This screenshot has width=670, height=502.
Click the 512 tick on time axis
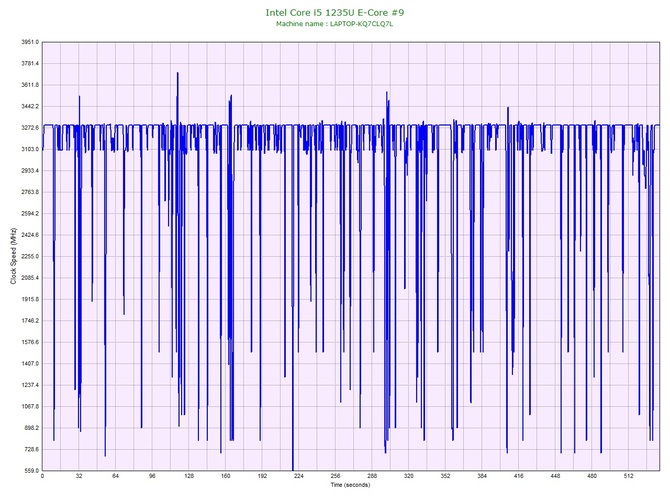[x=629, y=476]
